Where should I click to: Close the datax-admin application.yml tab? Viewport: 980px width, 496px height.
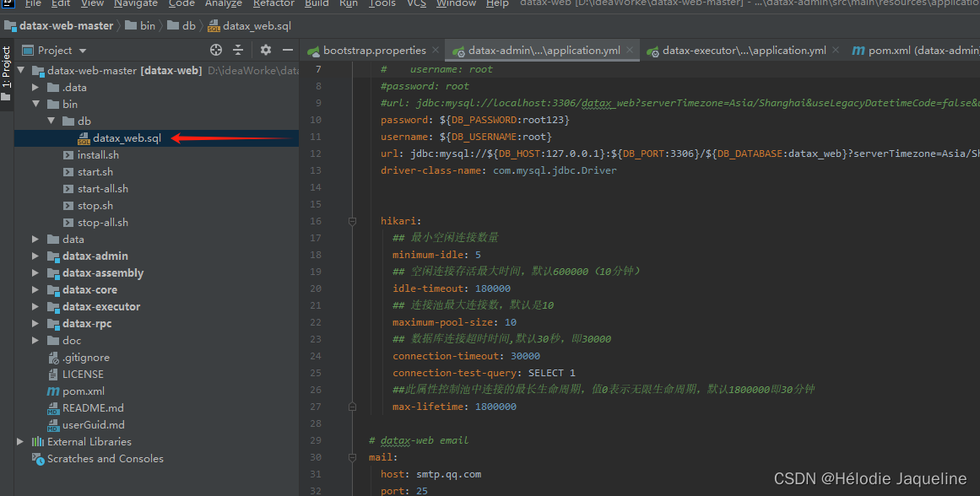click(x=629, y=51)
